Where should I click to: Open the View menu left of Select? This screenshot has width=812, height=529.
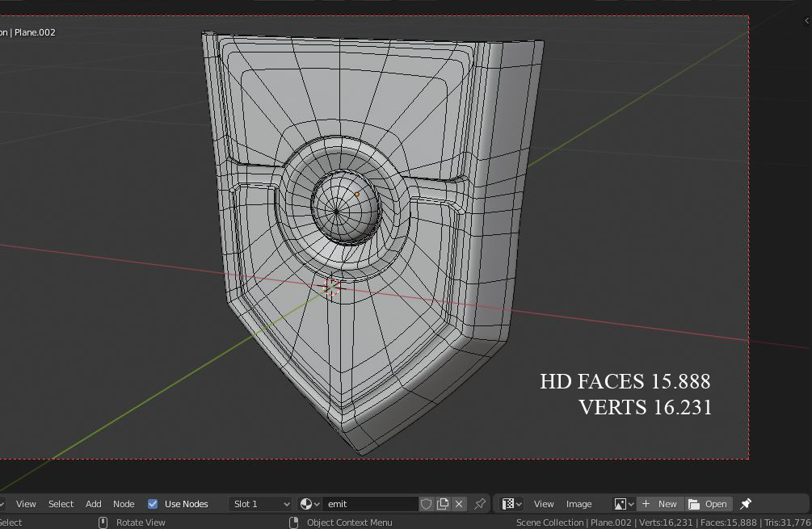[x=26, y=504]
